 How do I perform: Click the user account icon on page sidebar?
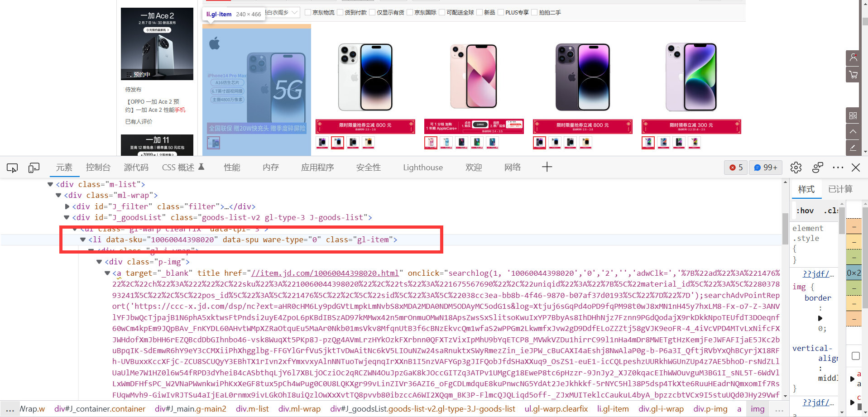(x=853, y=58)
